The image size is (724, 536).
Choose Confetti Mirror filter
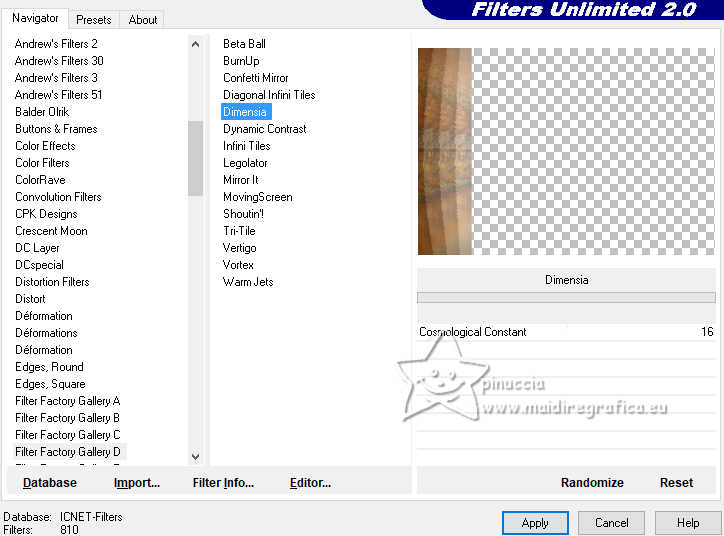point(256,78)
